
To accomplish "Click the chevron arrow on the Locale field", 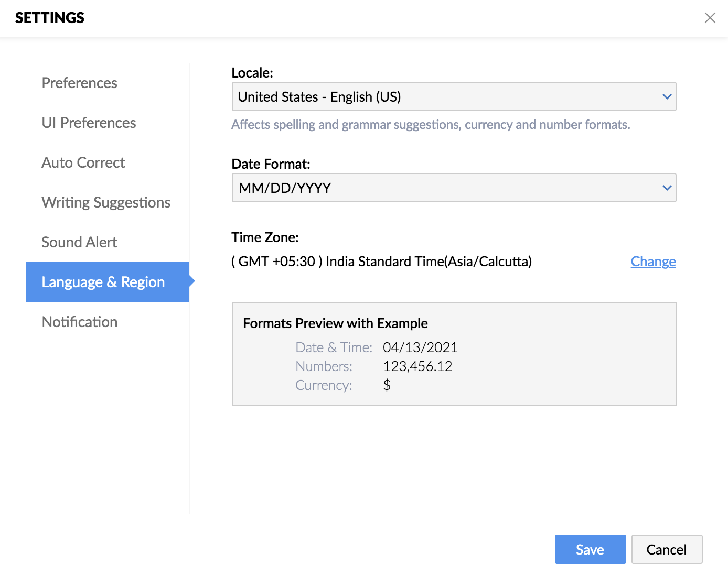I will [667, 96].
